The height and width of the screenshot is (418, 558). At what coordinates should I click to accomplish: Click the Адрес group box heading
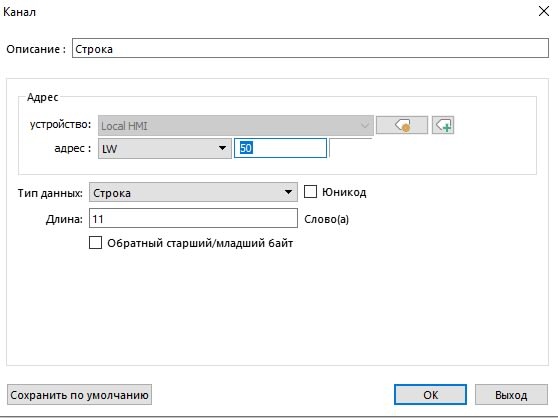click(42, 97)
